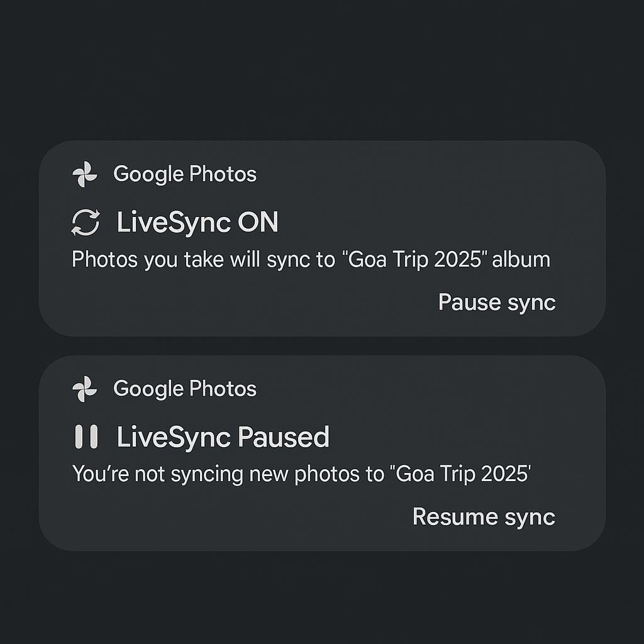The width and height of the screenshot is (644, 644).
Task: Select "Google Photos" app name above LiveSync ON
Action: pos(185,174)
